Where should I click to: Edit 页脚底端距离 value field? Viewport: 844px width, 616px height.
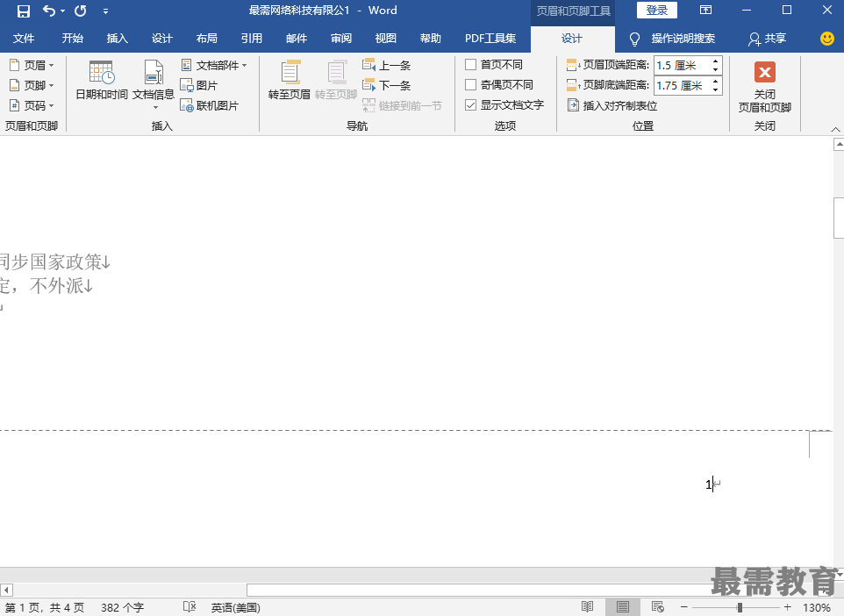(682, 86)
